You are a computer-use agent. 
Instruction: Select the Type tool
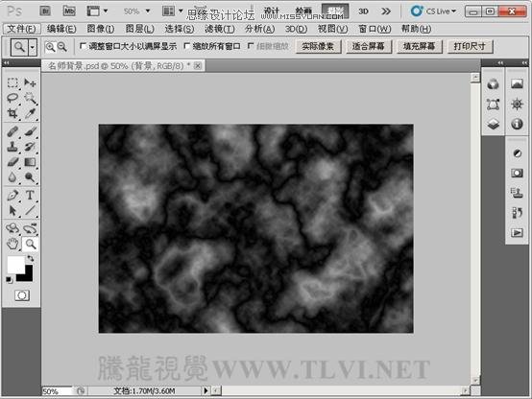pyautogui.click(x=30, y=196)
